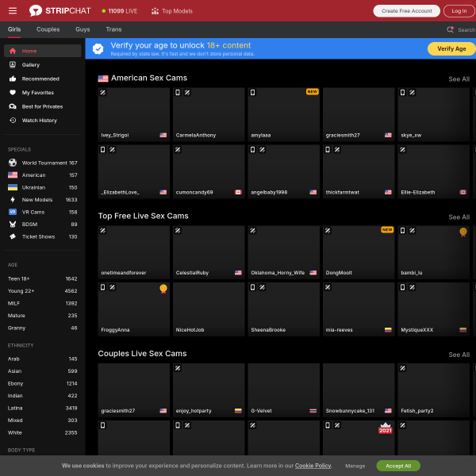This screenshot has height=476, width=476.
Task: Click the medal badge on bambi_lu card
Action: (463, 232)
